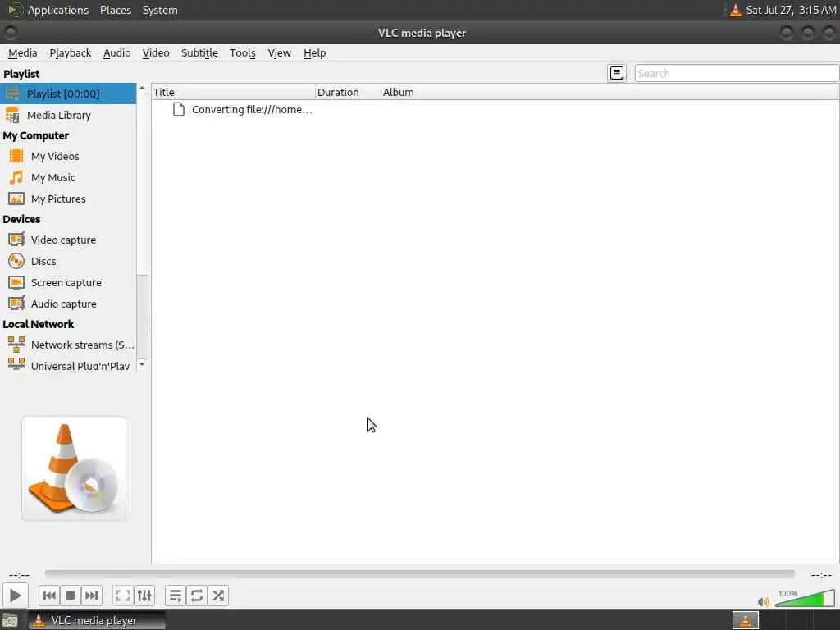
Task: Select My Music folder
Action: click(x=68, y=177)
